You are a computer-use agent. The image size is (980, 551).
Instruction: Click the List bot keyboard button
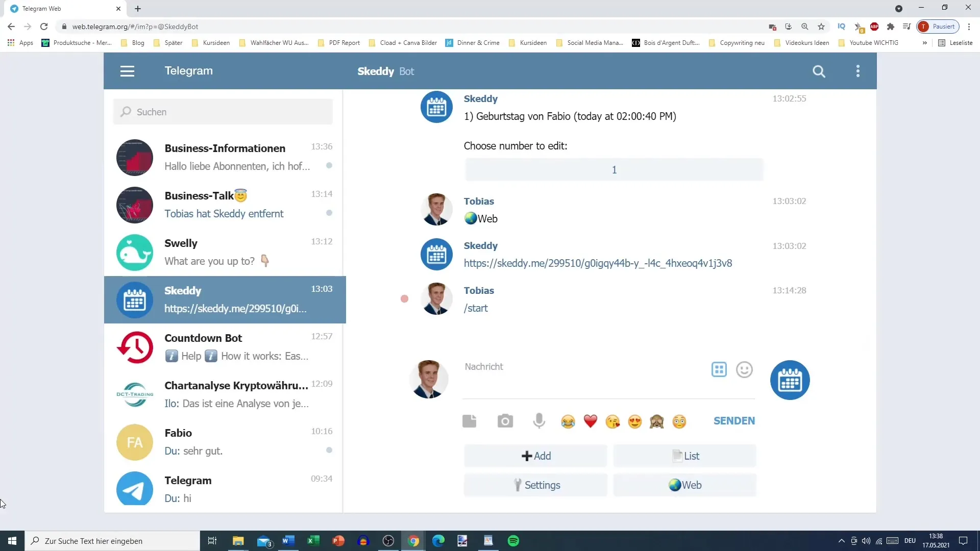684,456
